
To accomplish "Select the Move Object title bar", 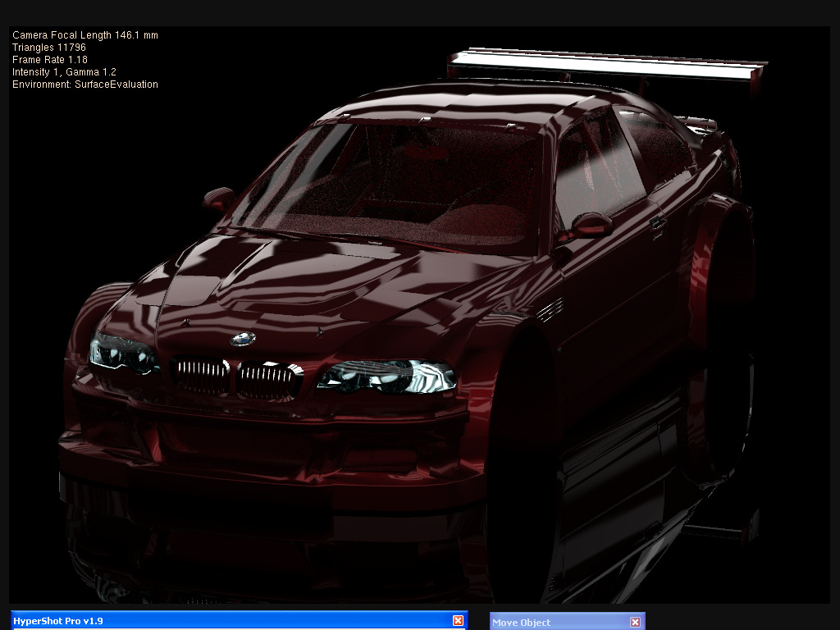I will tap(568, 622).
